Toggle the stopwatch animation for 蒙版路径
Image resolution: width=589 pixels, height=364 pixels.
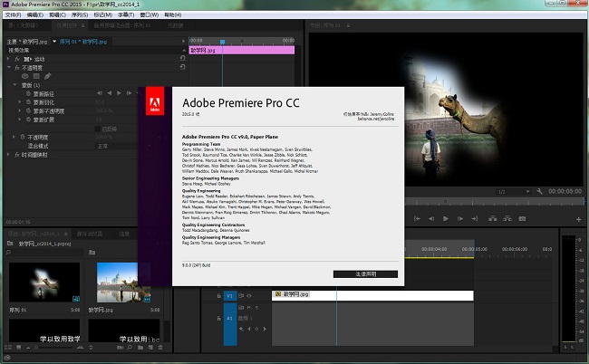click(27, 93)
